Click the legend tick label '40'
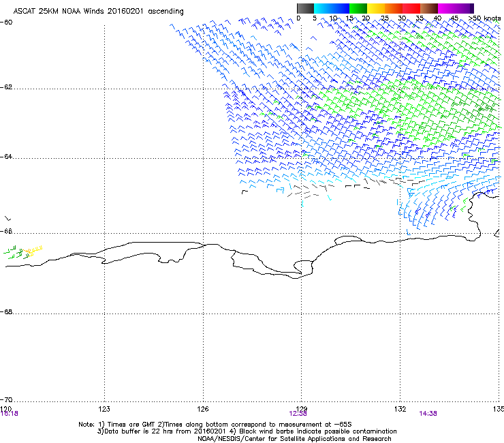The height and width of the screenshot is (443, 504). point(437,18)
